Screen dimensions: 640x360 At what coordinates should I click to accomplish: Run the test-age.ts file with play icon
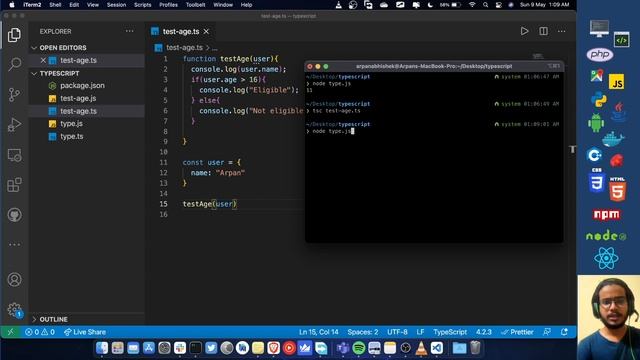pyautogui.click(x=524, y=31)
